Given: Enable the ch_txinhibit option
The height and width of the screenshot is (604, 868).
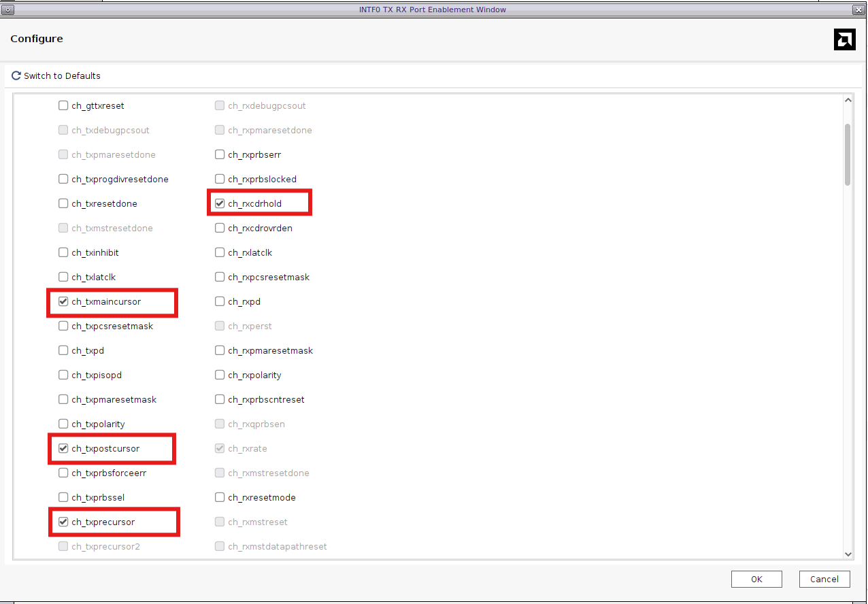Looking at the screenshot, I should tap(63, 252).
